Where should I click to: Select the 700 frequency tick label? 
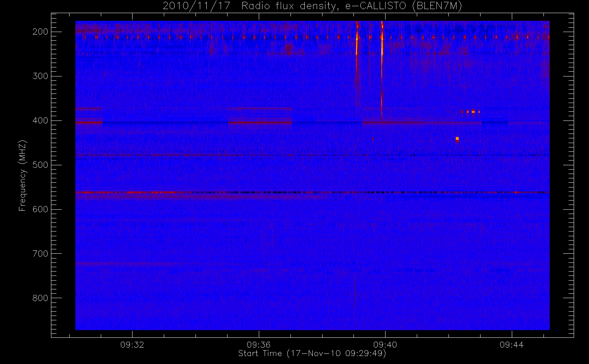[x=40, y=254]
